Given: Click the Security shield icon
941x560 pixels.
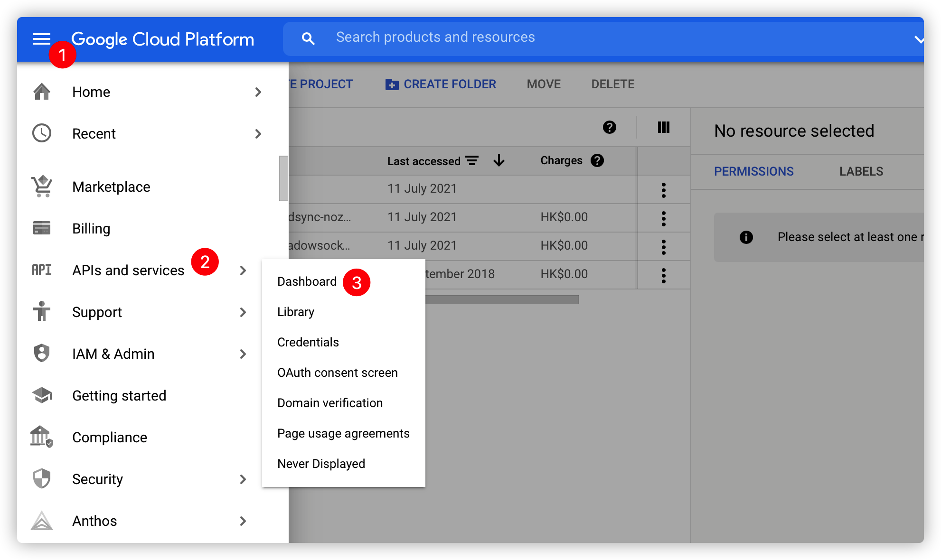Looking at the screenshot, I should (42, 479).
